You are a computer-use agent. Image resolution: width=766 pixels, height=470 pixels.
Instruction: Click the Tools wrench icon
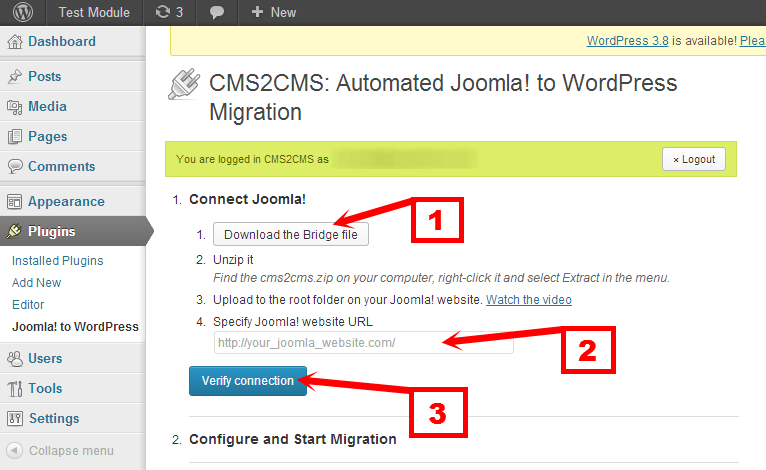[x=15, y=388]
